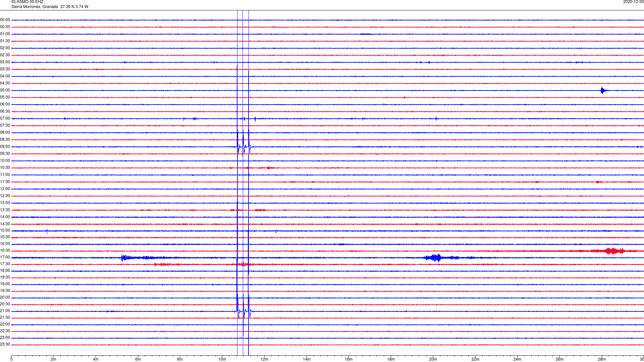Select the 23:30 trace time label
Viewport: 644px width, 362px height.
coord(5,345)
